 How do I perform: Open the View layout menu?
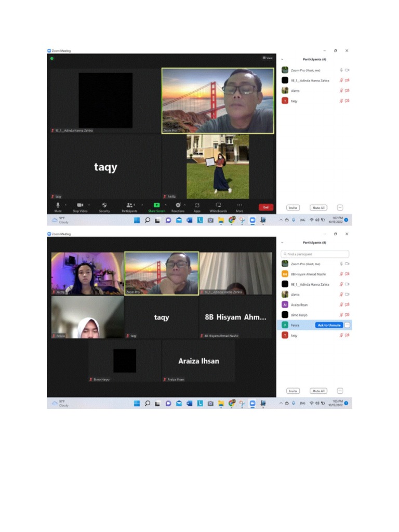268,58
